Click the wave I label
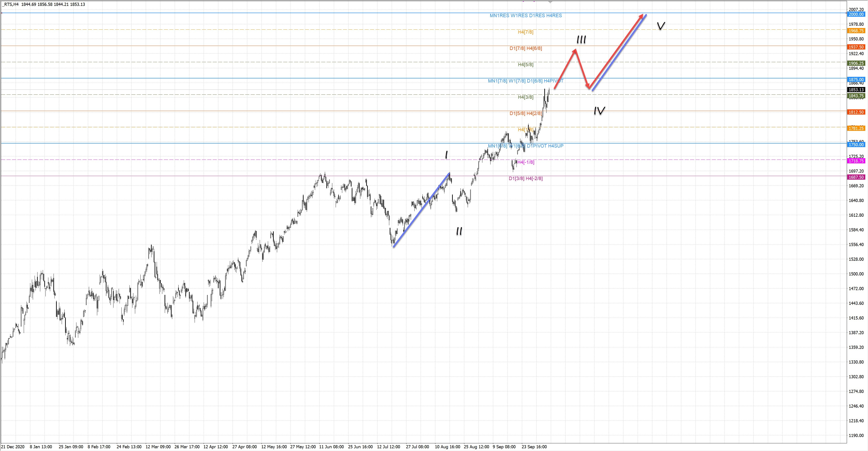Image resolution: width=868 pixels, height=451 pixels. (x=446, y=155)
